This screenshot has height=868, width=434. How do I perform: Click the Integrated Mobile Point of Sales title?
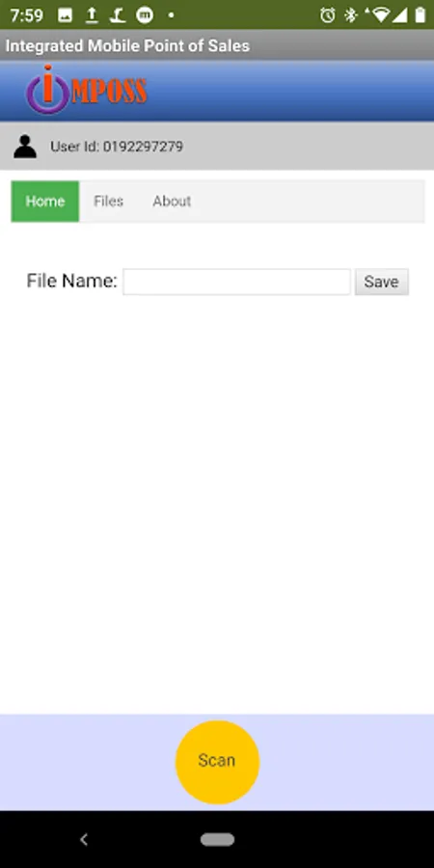[x=127, y=45]
